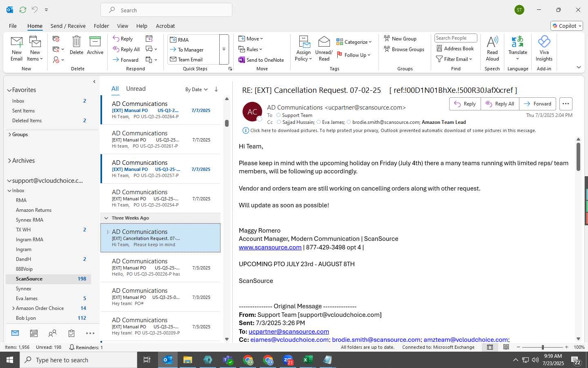The width and height of the screenshot is (588, 368).
Task: Click Reply in the Respond group
Action: pos(123,39)
